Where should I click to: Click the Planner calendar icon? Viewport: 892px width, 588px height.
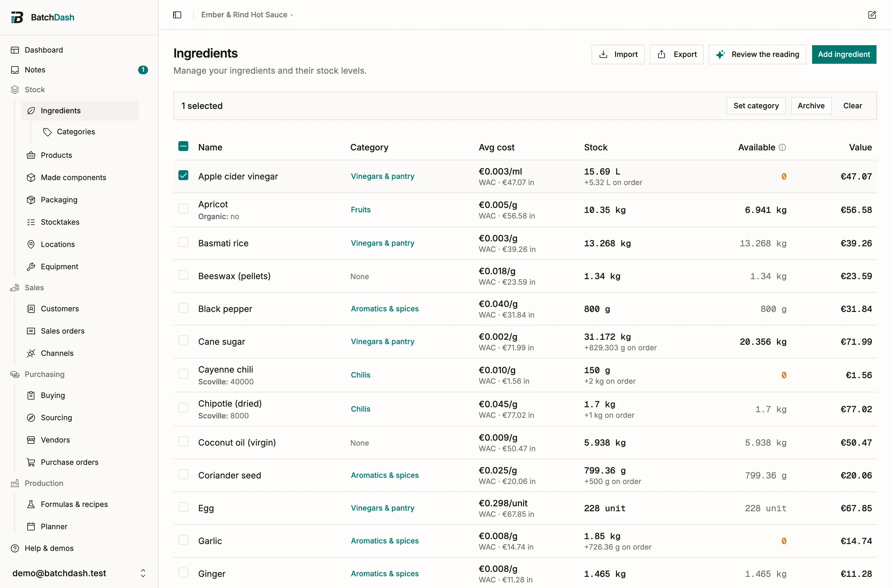[31, 526]
